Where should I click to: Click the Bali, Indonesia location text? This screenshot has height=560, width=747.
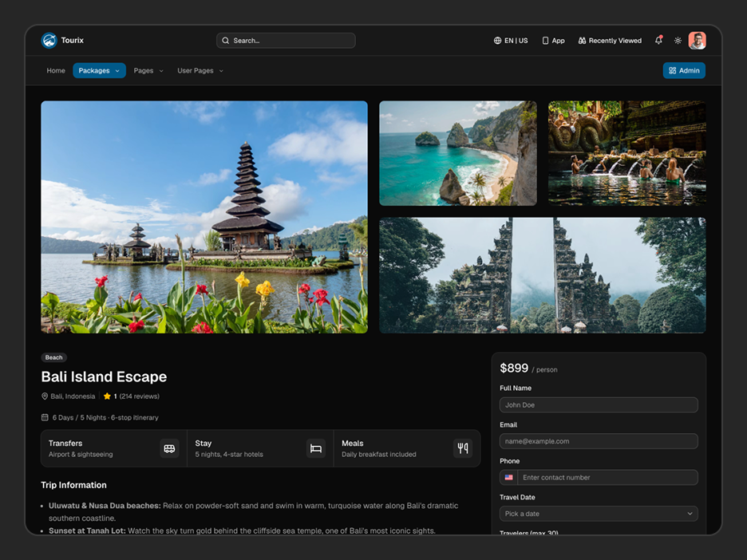[73, 396]
